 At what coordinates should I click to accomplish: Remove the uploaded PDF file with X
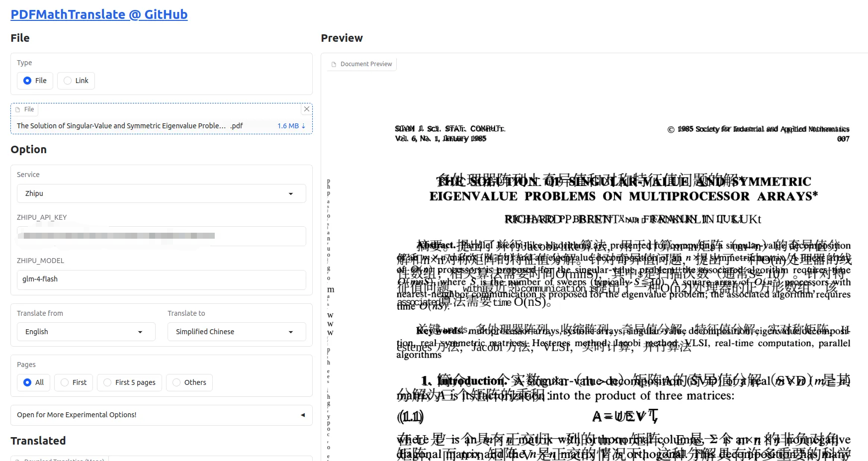click(307, 109)
